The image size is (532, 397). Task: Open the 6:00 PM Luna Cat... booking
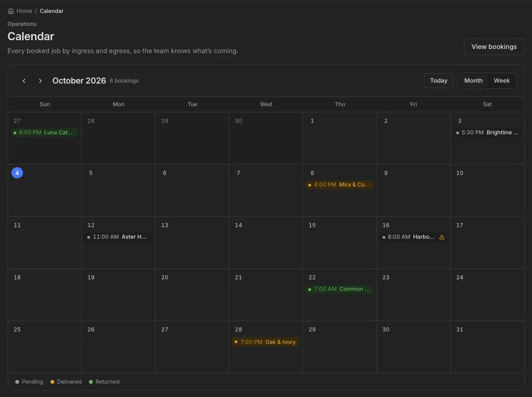pyautogui.click(x=45, y=132)
